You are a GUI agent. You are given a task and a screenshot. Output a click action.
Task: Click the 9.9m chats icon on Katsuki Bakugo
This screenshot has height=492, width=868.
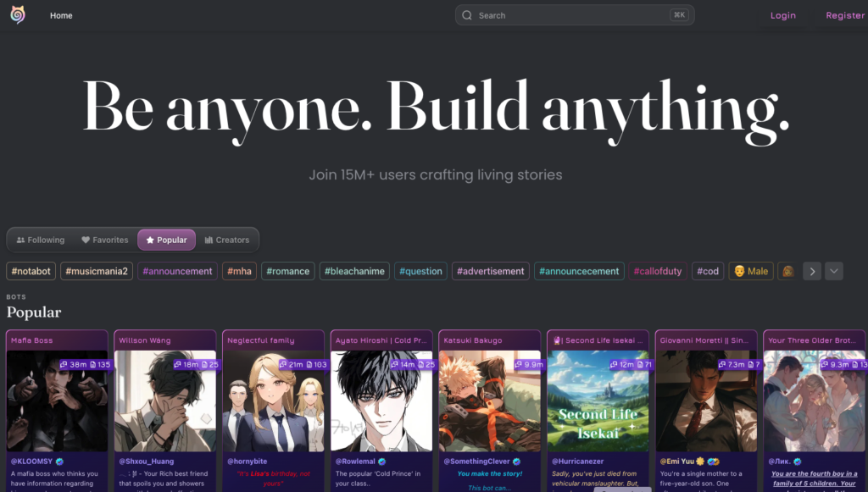pos(518,364)
